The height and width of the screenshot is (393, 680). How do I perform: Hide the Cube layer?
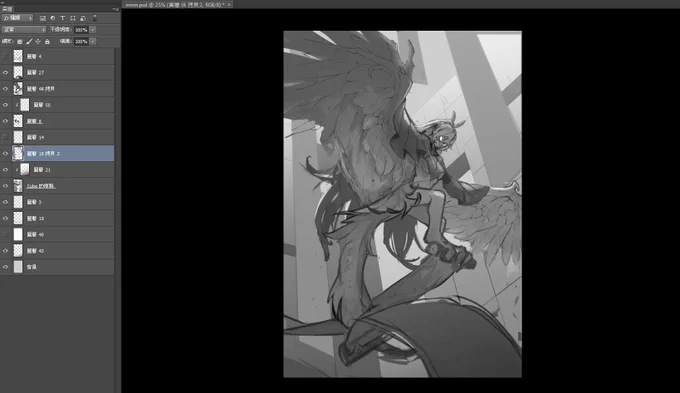(x=5, y=186)
